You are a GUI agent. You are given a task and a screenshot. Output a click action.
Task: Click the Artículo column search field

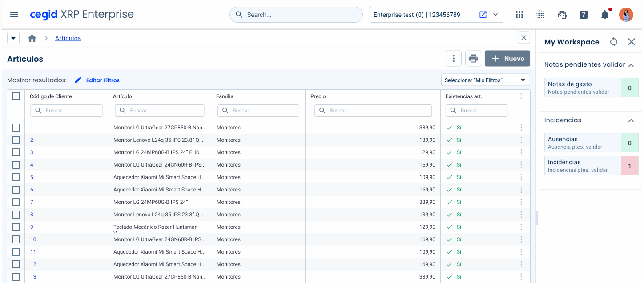(160, 111)
